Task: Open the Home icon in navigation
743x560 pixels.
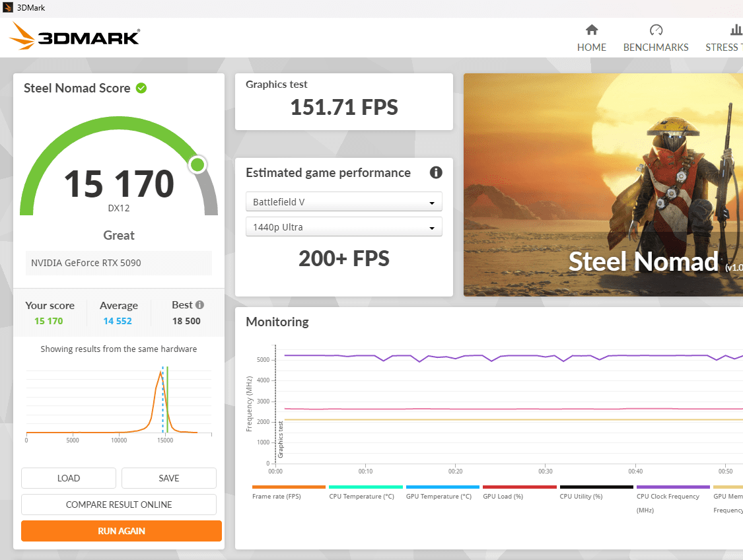Action: click(x=591, y=30)
